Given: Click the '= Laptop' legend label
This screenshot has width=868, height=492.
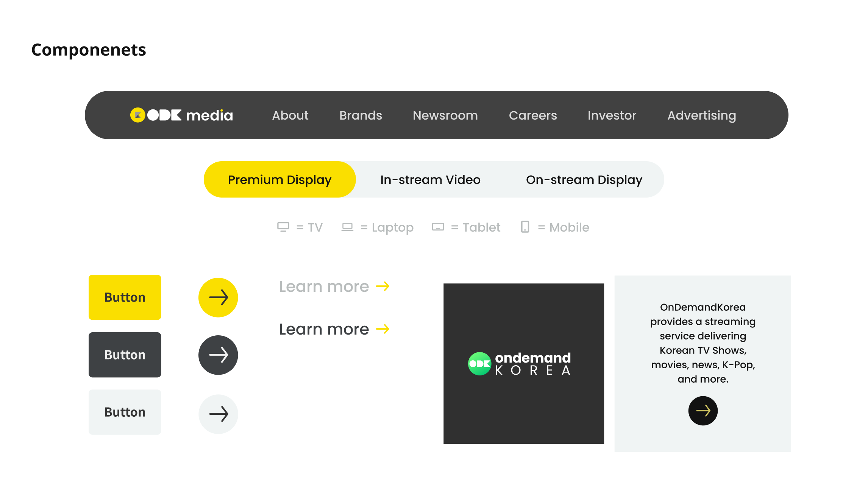Looking at the screenshot, I should pyautogui.click(x=387, y=227).
